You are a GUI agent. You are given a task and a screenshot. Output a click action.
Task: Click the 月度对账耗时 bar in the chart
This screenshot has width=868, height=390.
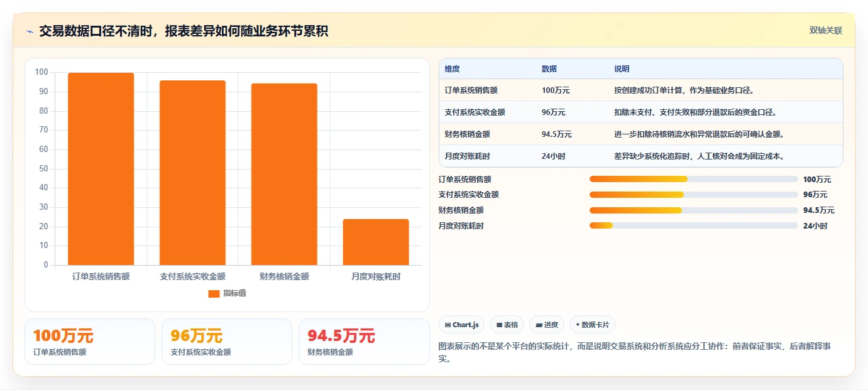[x=376, y=242]
